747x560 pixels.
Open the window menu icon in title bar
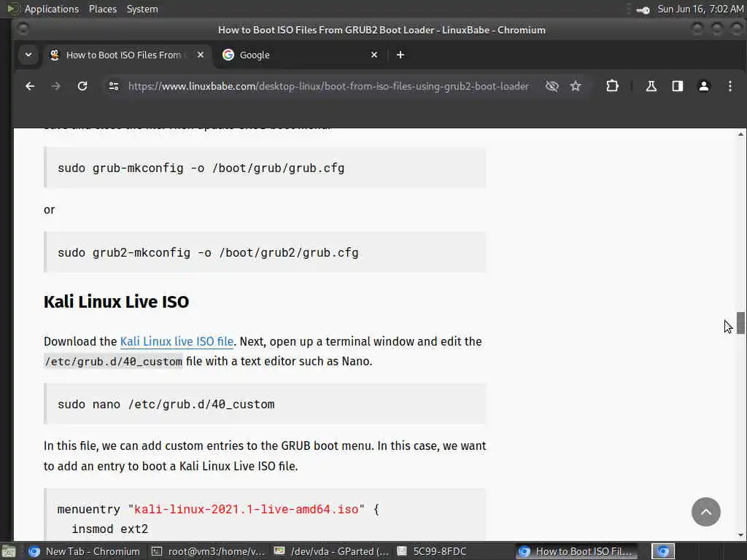(23, 29)
